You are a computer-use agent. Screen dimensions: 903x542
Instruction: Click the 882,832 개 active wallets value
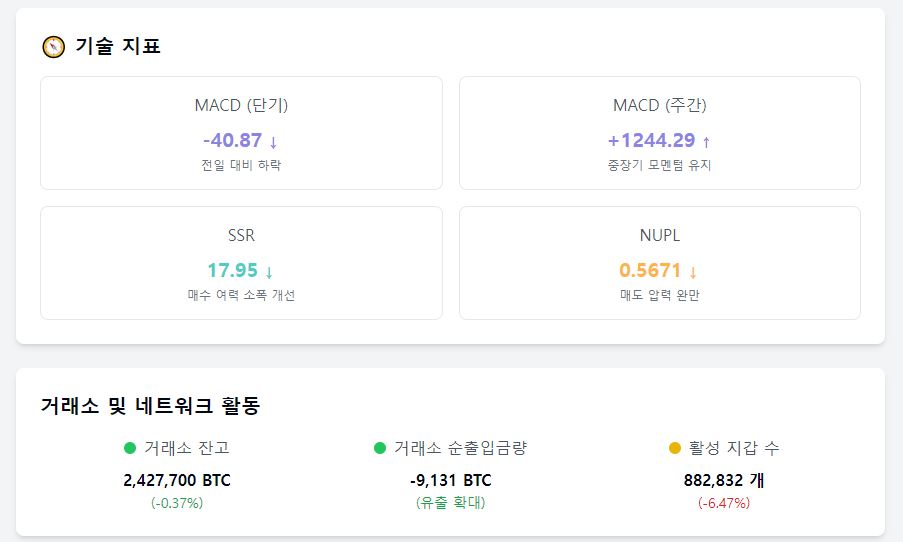(x=724, y=480)
